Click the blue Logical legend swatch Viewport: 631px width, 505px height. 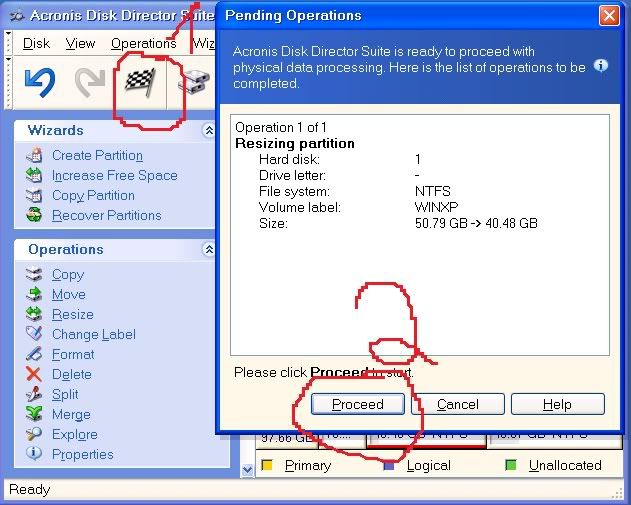tap(389, 465)
